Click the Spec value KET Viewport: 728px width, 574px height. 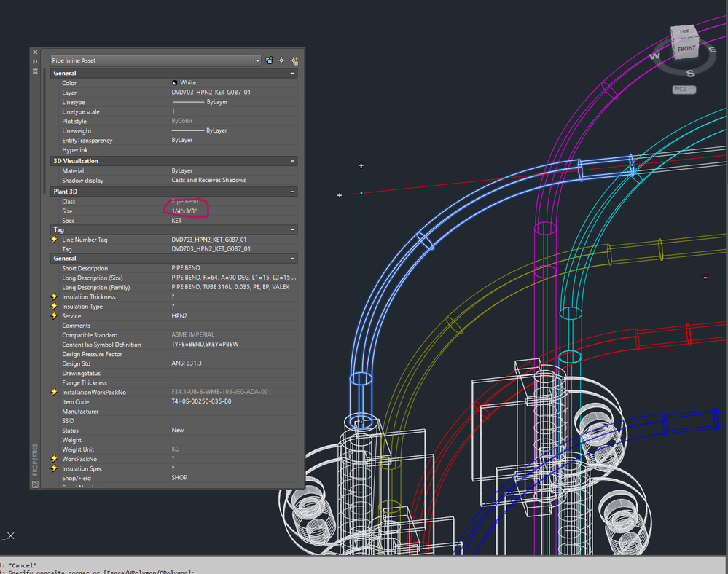coord(176,221)
